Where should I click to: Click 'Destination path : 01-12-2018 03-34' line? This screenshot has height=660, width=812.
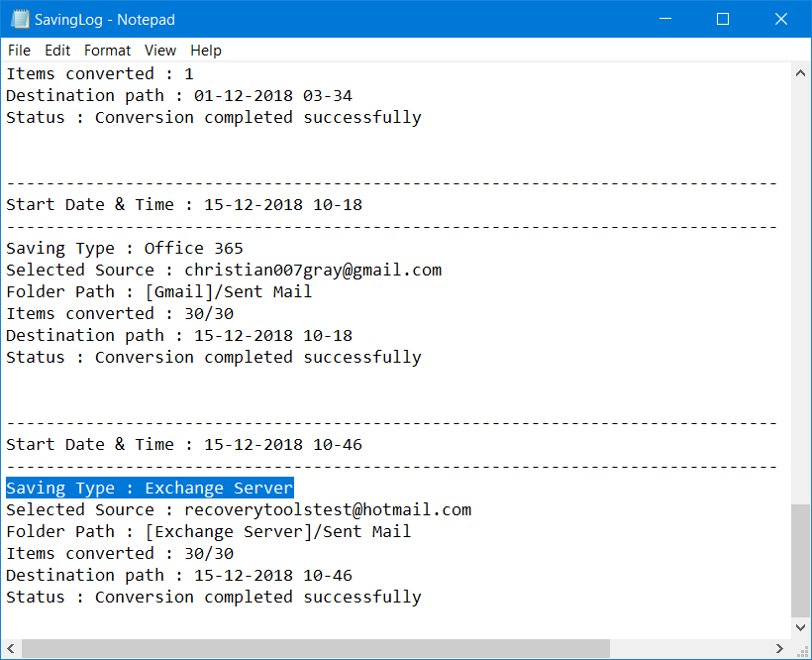click(x=179, y=96)
